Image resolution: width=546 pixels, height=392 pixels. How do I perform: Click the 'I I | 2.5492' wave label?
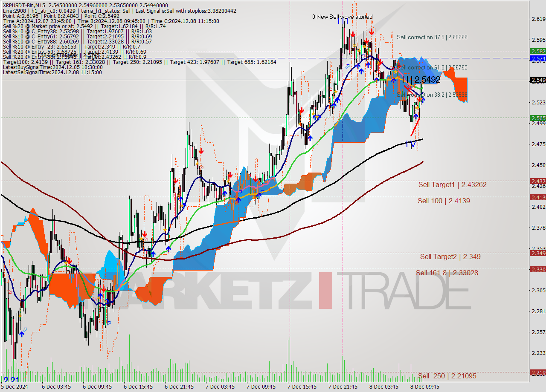421,80
